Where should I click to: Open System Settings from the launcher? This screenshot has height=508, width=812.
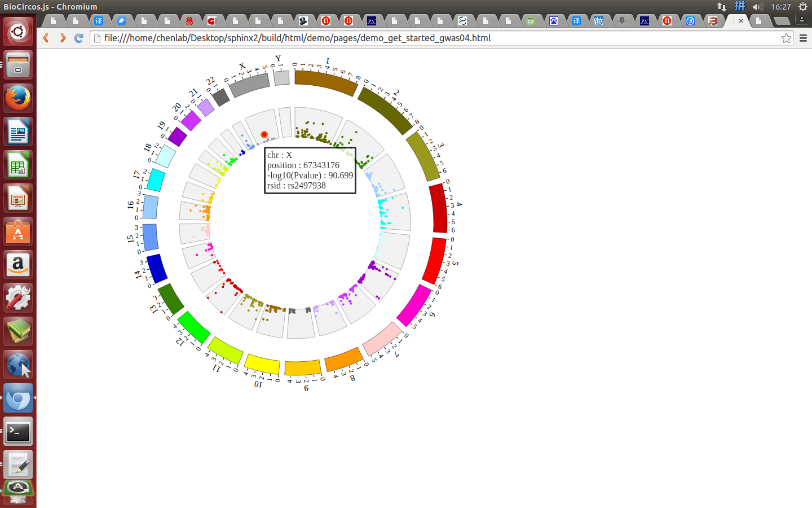pyautogui.click(x=18, y=298)
